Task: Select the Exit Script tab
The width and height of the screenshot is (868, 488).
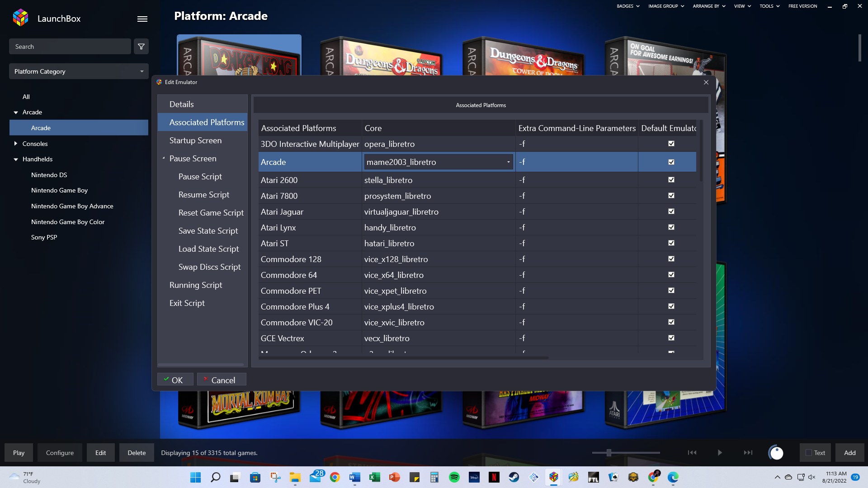Action: coord(203,303)
